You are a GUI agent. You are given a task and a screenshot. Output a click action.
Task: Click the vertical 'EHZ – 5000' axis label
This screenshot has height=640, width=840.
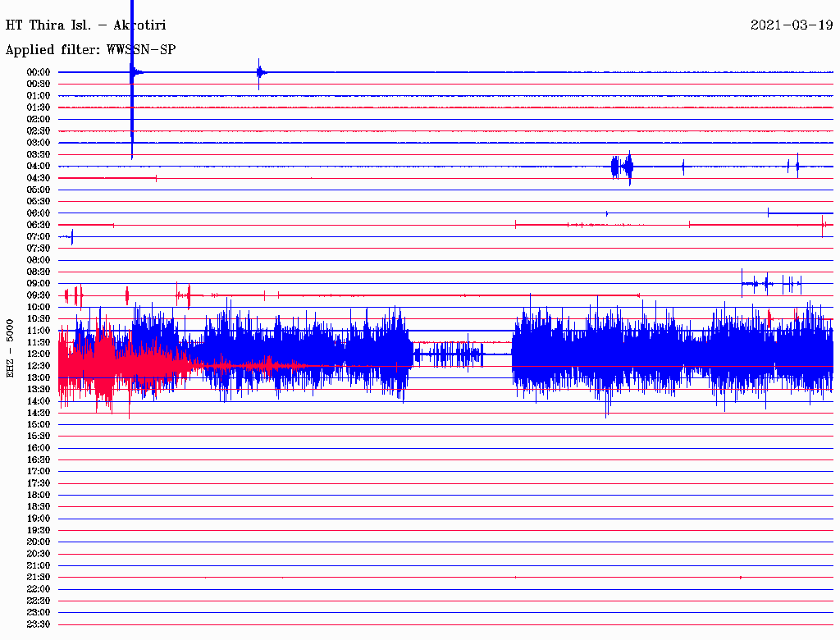(x=10, y=349)
